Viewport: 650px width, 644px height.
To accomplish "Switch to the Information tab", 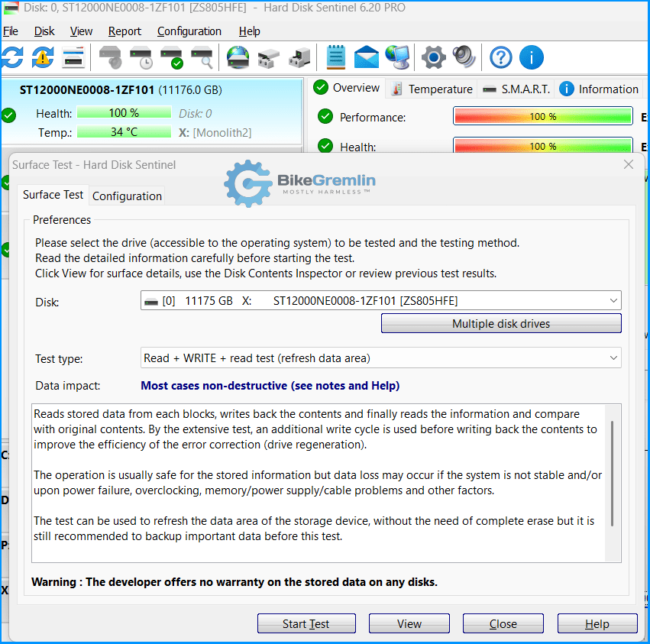I will (x=598, y=89).
